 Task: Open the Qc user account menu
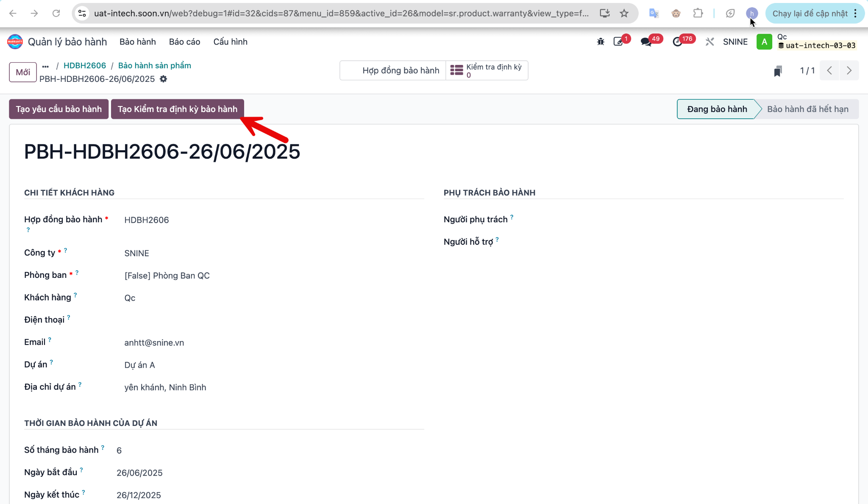coord(807,42)
